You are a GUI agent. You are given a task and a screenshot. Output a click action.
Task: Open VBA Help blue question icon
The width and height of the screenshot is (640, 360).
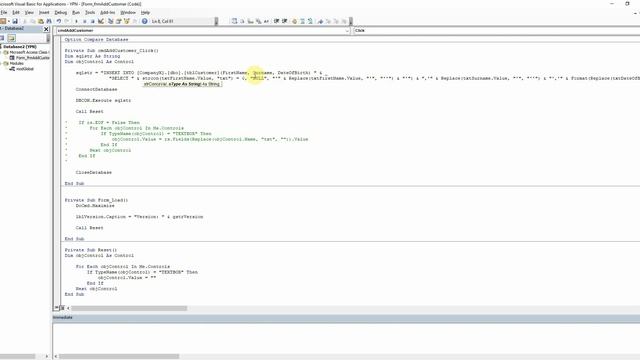(x=144, y=21)
